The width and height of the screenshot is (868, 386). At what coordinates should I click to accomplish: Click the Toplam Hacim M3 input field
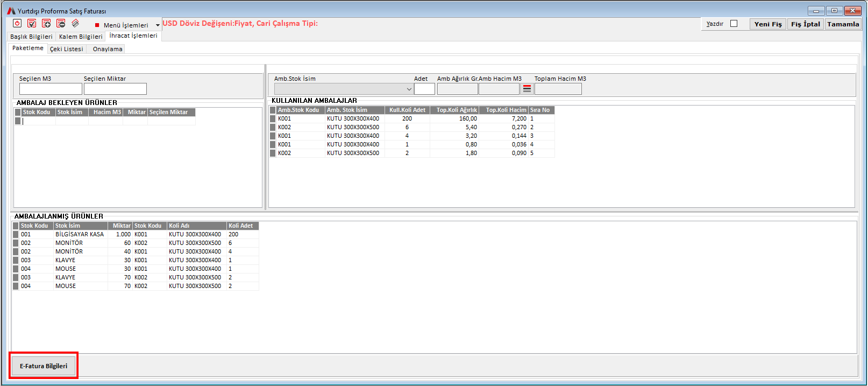tap(558, 89)
